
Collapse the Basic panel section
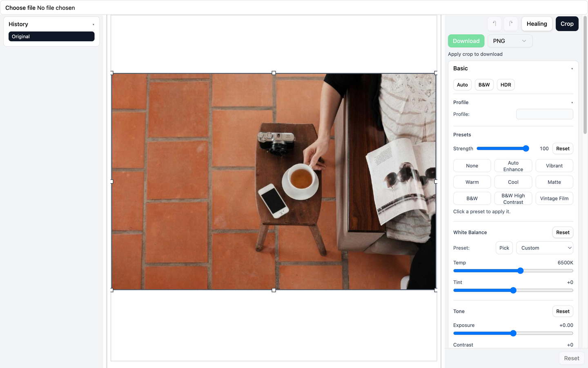point(572,69)
